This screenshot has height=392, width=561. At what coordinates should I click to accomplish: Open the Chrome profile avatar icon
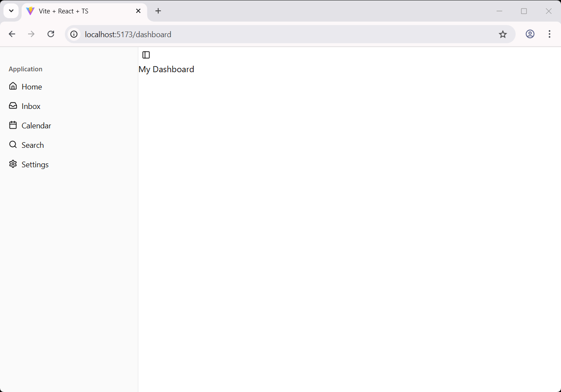(530, 34)
